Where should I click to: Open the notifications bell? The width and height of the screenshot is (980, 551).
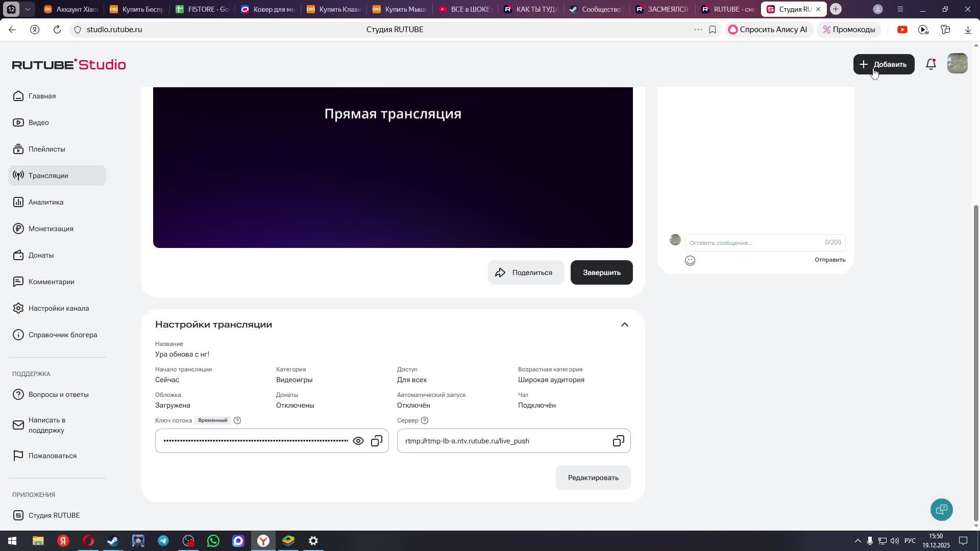point(931,64)
